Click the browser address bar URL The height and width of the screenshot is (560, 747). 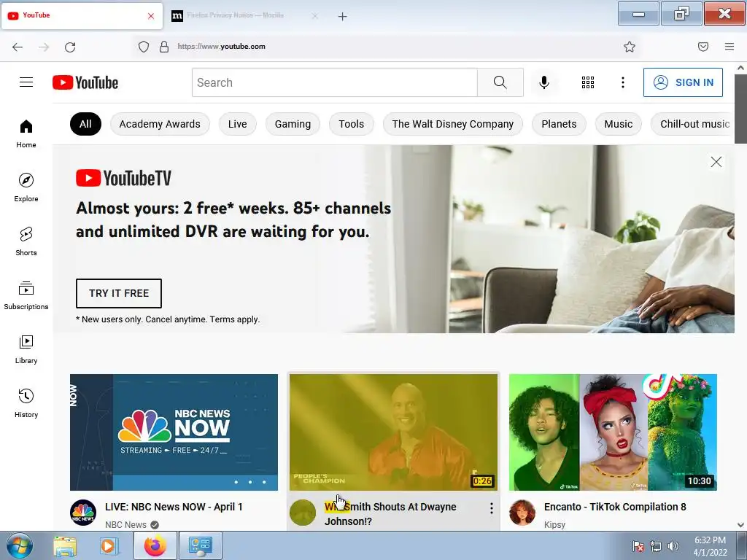[x=222, y=47]
